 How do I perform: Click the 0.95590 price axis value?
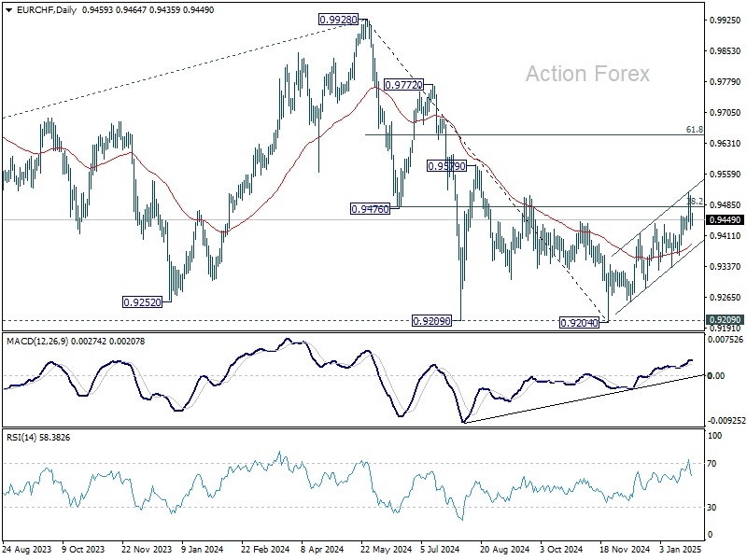pyautogui.click(x=726, y=175)
